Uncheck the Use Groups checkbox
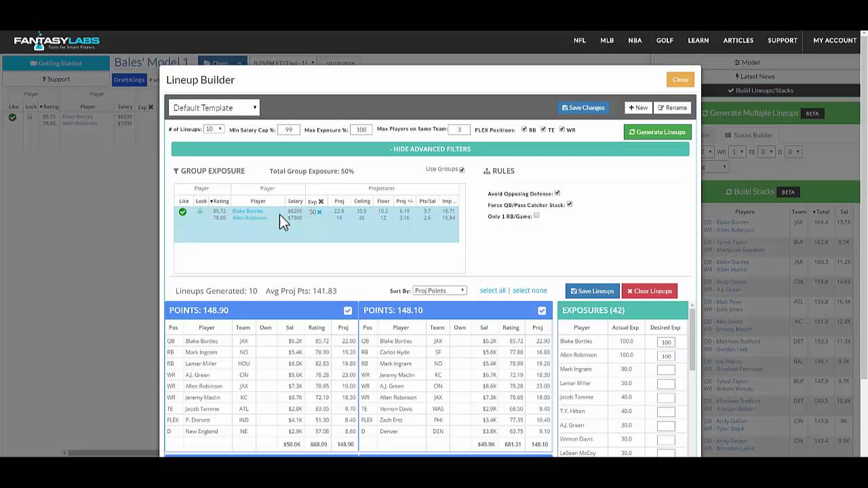Image resolution: width=868 pixels, height=488 pixels. click(462, 169)
